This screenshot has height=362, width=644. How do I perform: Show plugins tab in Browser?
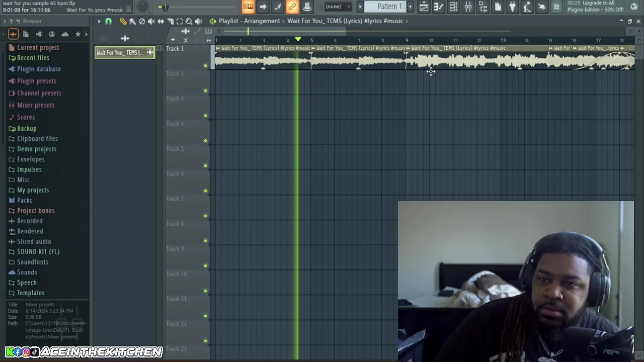(x=39, y=34)
